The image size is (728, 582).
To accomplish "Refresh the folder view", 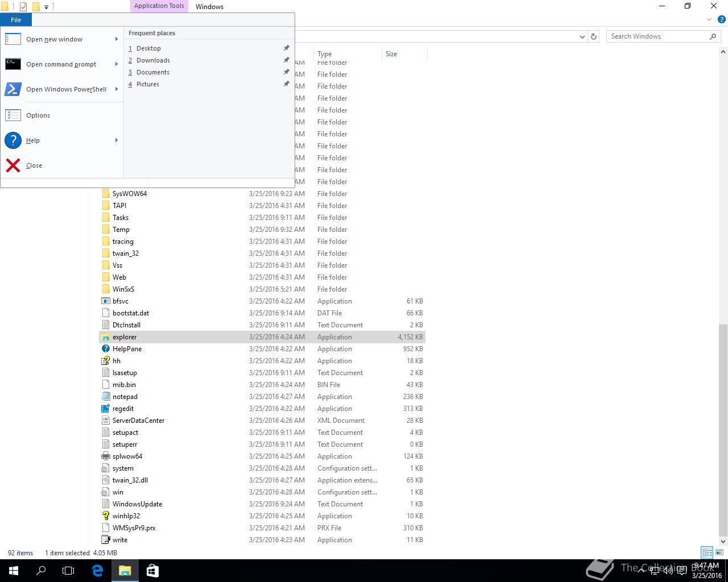I will tap(594, 36).
